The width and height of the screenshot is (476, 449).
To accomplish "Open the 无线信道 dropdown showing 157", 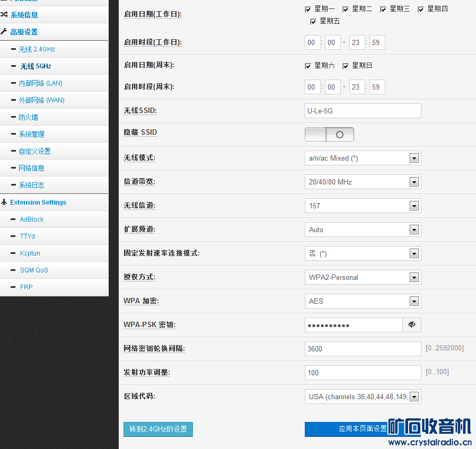I will point(363,206).
